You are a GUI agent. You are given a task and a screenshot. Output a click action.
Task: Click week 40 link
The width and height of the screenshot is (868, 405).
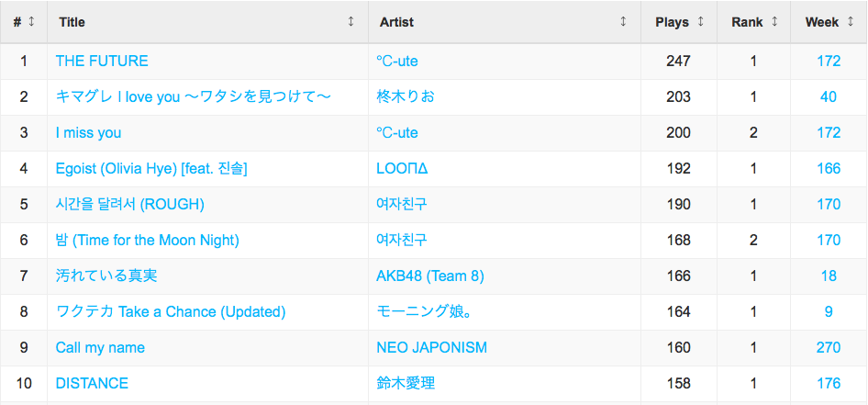tap(829, 97)
